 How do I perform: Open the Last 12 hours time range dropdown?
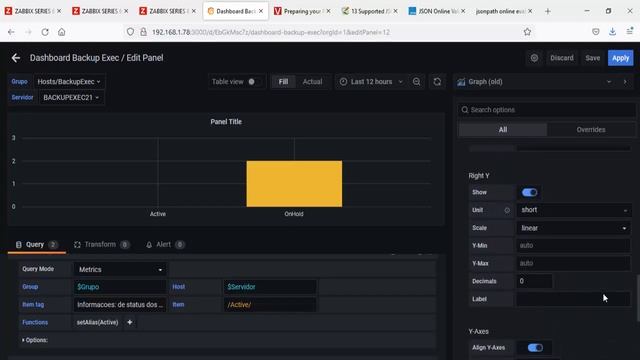click(x=371, y=82)
